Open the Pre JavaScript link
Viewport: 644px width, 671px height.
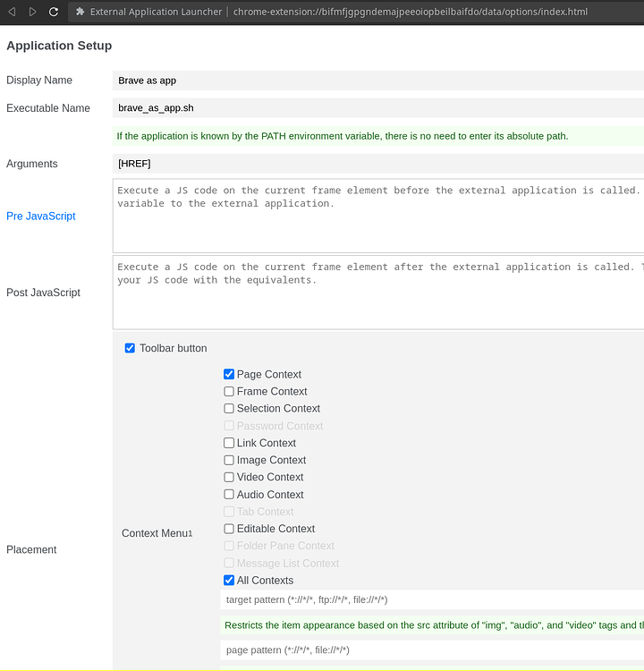(x=41, y=217)
